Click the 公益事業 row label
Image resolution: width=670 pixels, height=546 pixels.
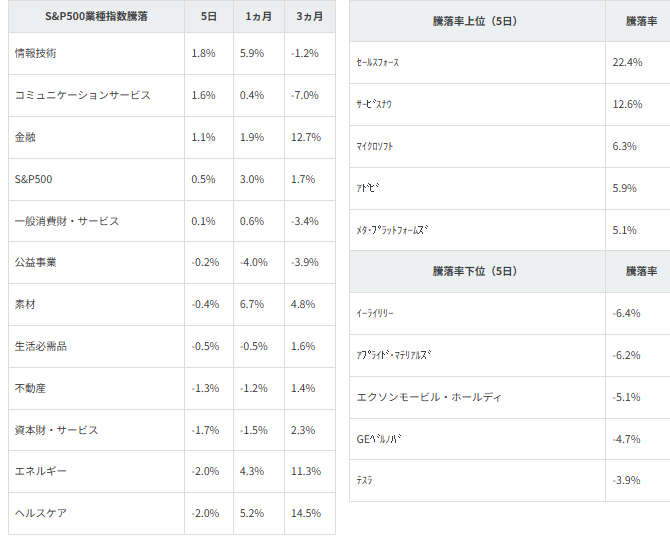(35, 262)
